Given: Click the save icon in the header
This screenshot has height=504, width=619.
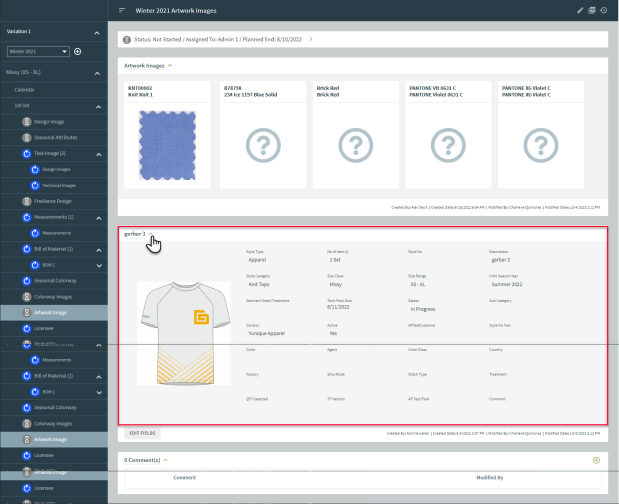Looking at the screenshot, I should pyautogui.click(x=592, y=10).
